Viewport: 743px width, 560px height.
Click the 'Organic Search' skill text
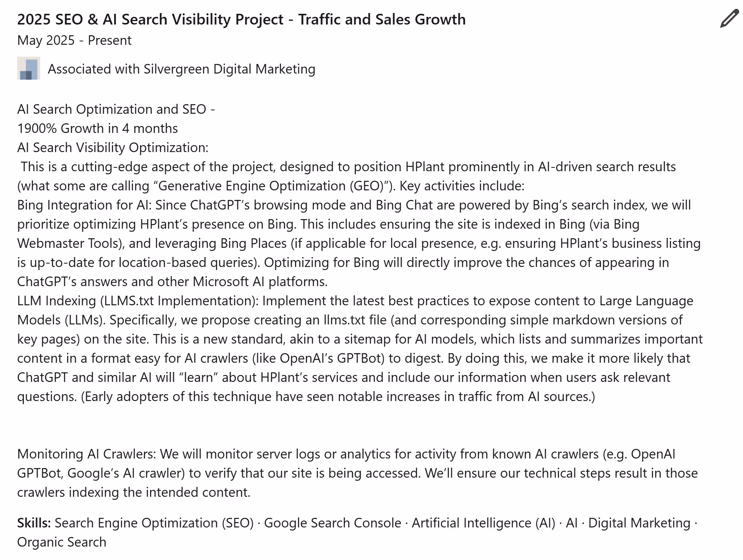click(x=61, y=542)
